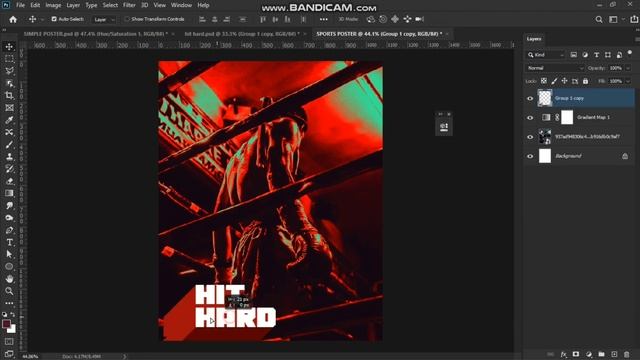This screenshot has height=360, width=640.
Task: Open the Window menu
Action: 181,5
